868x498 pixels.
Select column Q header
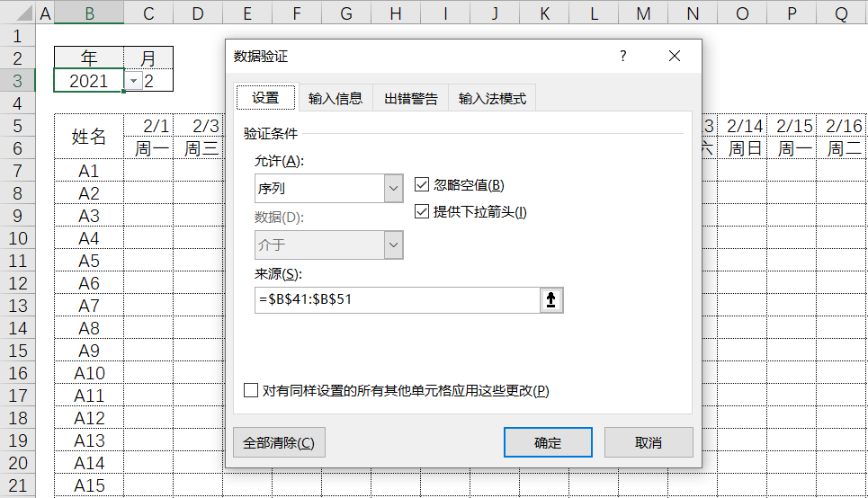click(841, 13)
